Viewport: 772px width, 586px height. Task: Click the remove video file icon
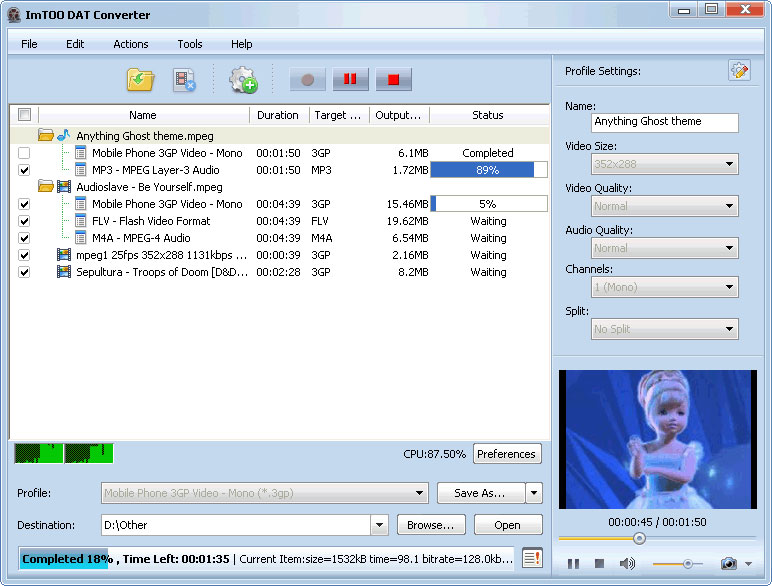[184, 80]
